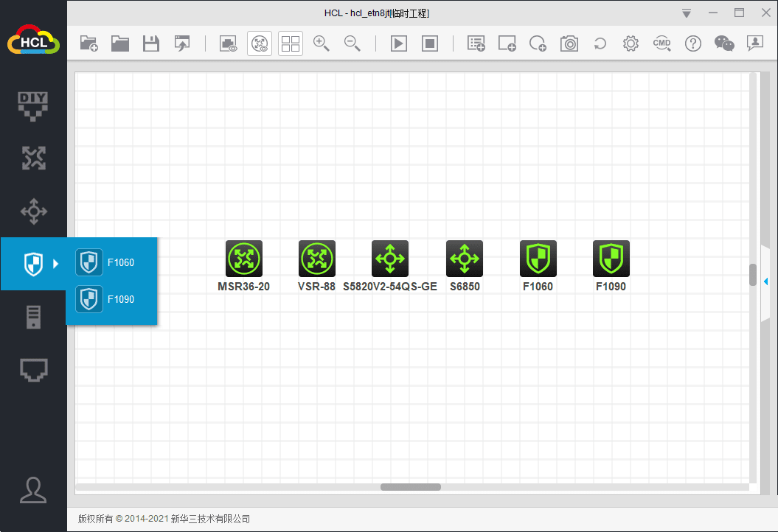Toggle the show device names icon
Screen dimensions: 778x532
[260, 43]
